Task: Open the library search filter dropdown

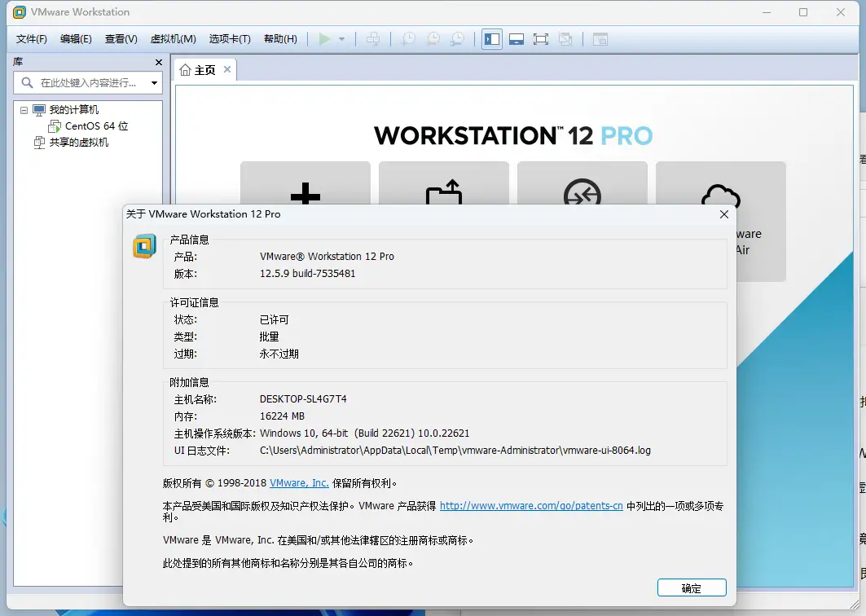Action: (x=154, y=83)
